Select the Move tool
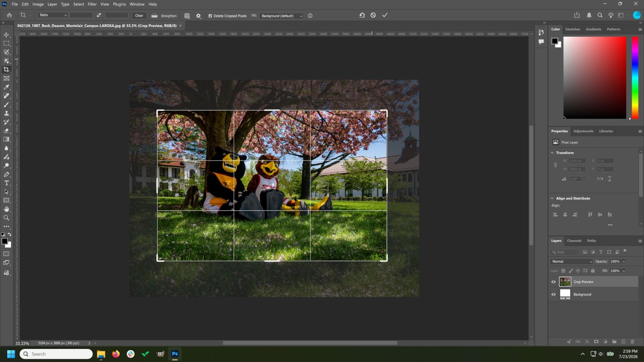This screenshot has height=362, width=644. tap(6, 35)
